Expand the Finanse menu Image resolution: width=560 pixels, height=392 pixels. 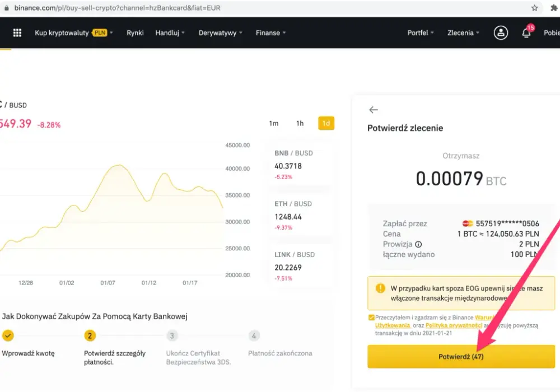click(270, 33)
